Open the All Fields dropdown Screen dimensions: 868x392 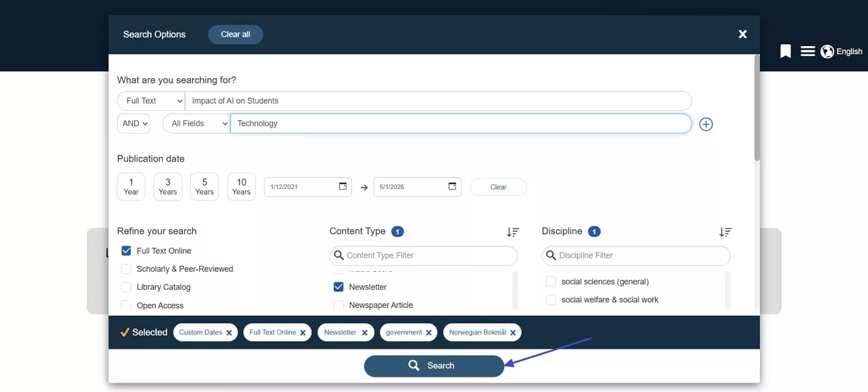(x=196, y=123)
